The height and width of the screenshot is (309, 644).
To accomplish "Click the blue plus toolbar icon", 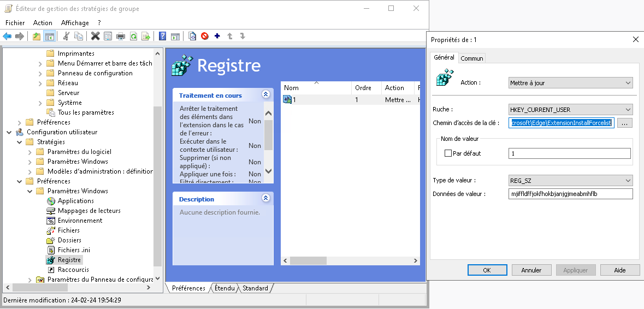I will pos(217,37).
